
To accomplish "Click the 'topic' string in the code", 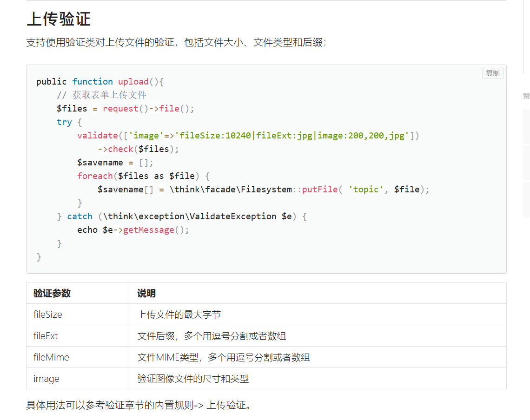I will (x=366, y=190).
